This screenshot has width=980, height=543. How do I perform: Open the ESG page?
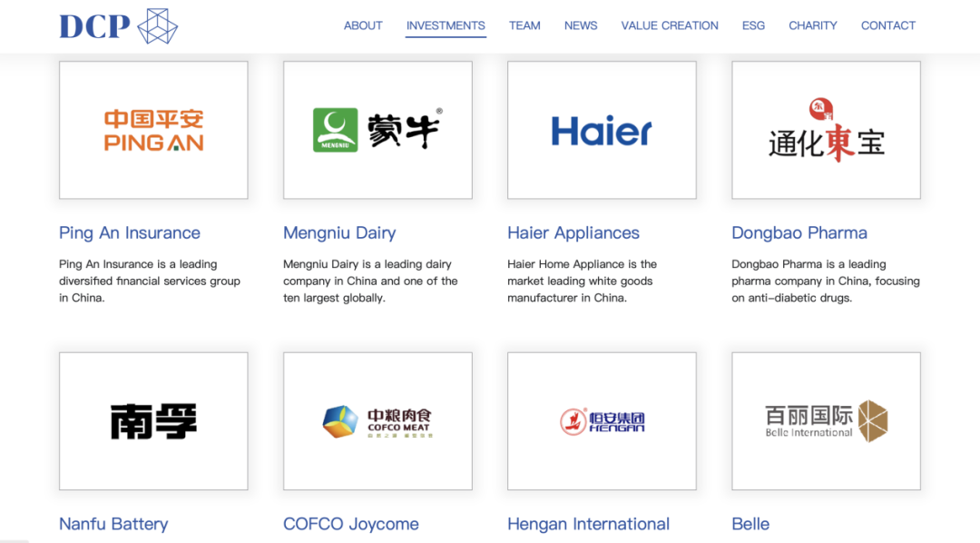coord(753,25)
